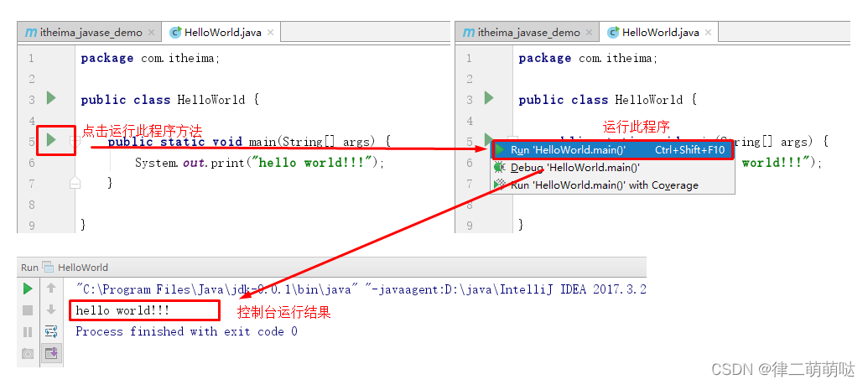
Task: Switch to itheima_javase_demo tab in right editor
Action: [x=527, y=32]
